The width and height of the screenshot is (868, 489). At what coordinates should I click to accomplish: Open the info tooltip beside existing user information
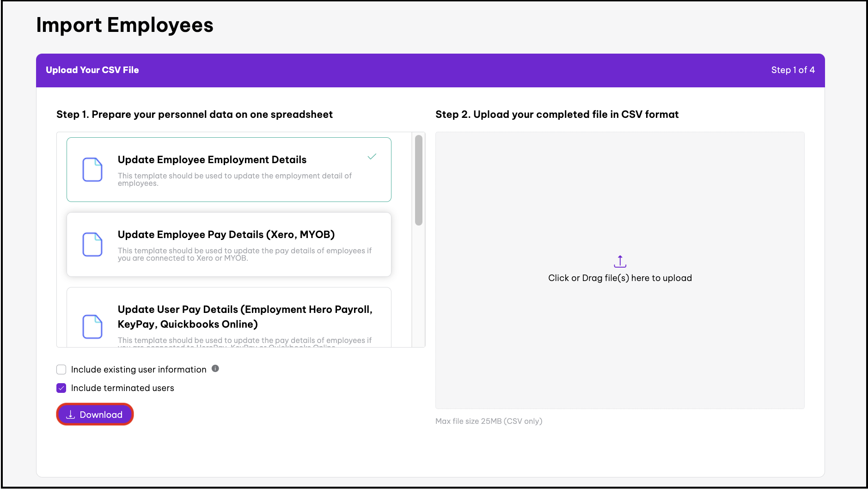pos(215,369)
